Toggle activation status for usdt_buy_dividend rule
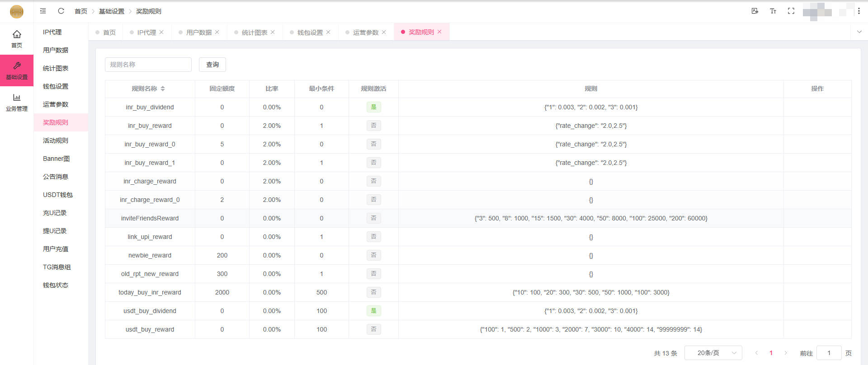 pos(373,311)
